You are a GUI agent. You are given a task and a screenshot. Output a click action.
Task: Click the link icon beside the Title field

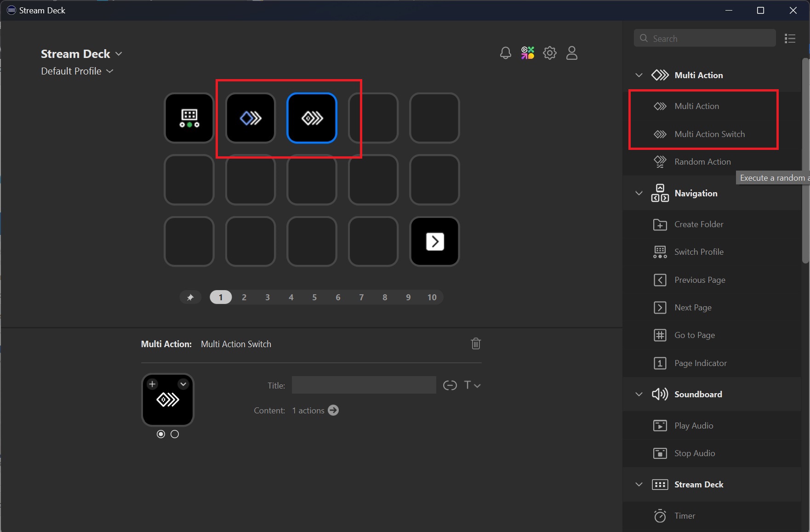pyautogui.click(x=450, y=385)
